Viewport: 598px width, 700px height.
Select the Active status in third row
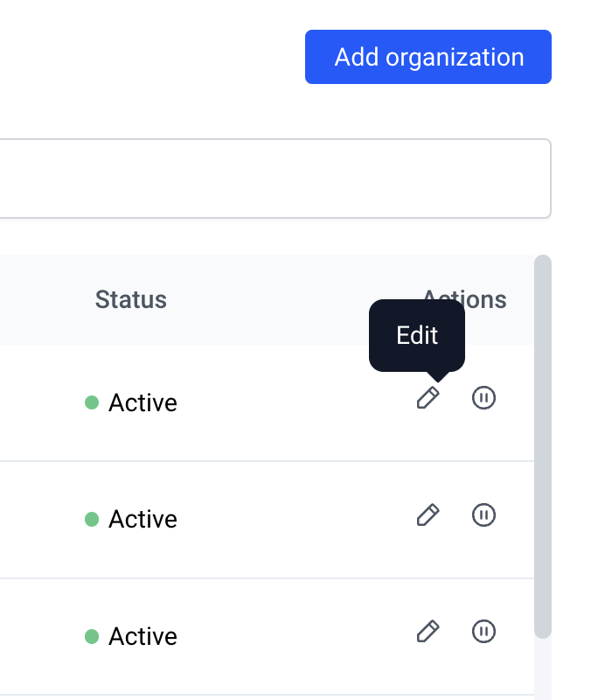pyautogui.click(x=130, y=636)
